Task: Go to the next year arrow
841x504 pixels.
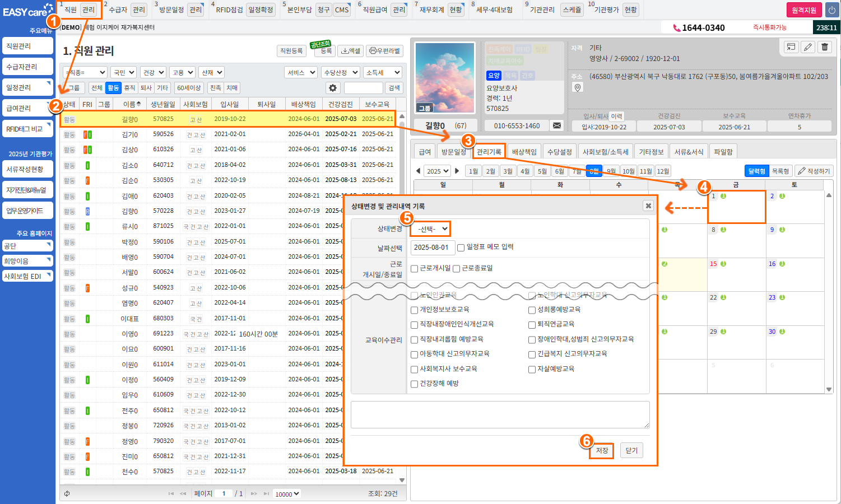Action: (x=457, y=171)
